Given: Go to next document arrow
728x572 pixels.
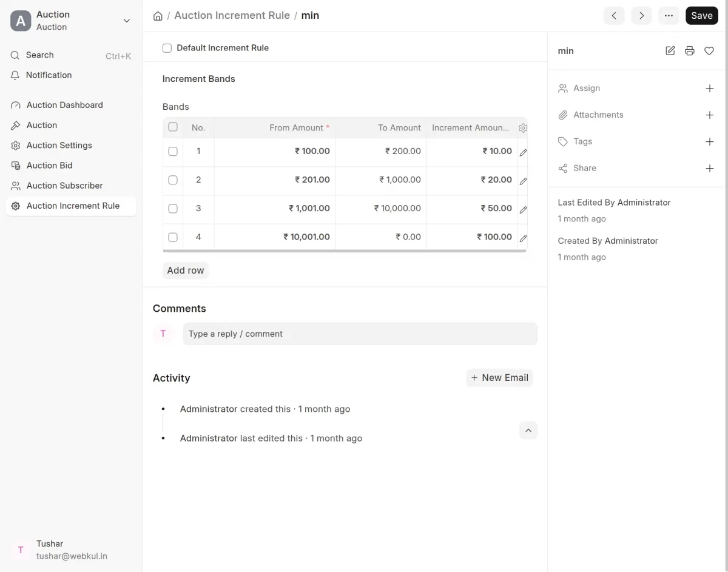Looking at the screenshot, I should click(x=641, y=16).
